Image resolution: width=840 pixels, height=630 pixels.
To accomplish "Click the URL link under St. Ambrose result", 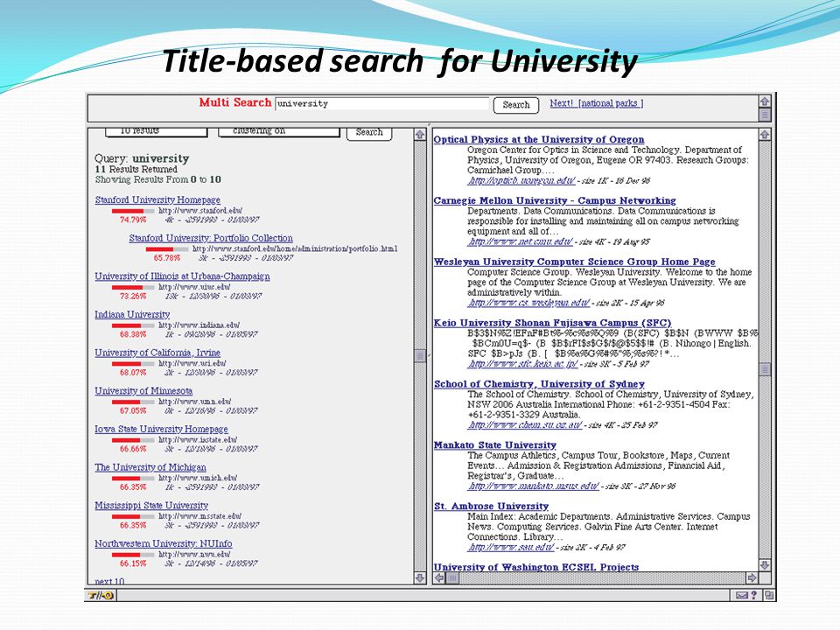I will click(510, 547).
